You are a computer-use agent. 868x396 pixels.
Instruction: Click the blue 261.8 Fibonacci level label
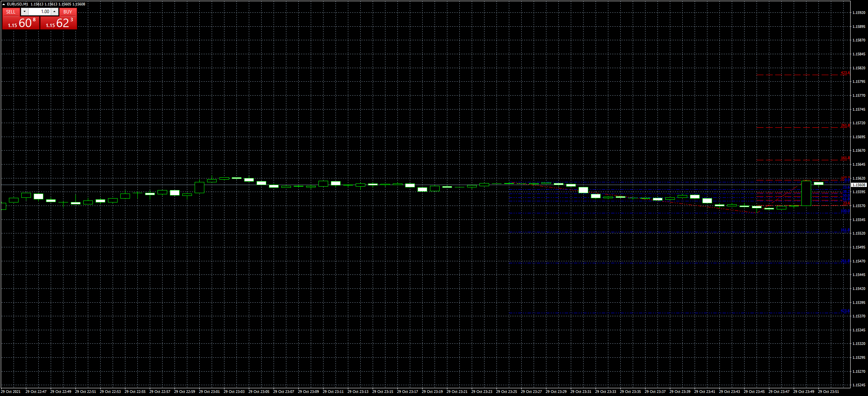tap(845, 261)
